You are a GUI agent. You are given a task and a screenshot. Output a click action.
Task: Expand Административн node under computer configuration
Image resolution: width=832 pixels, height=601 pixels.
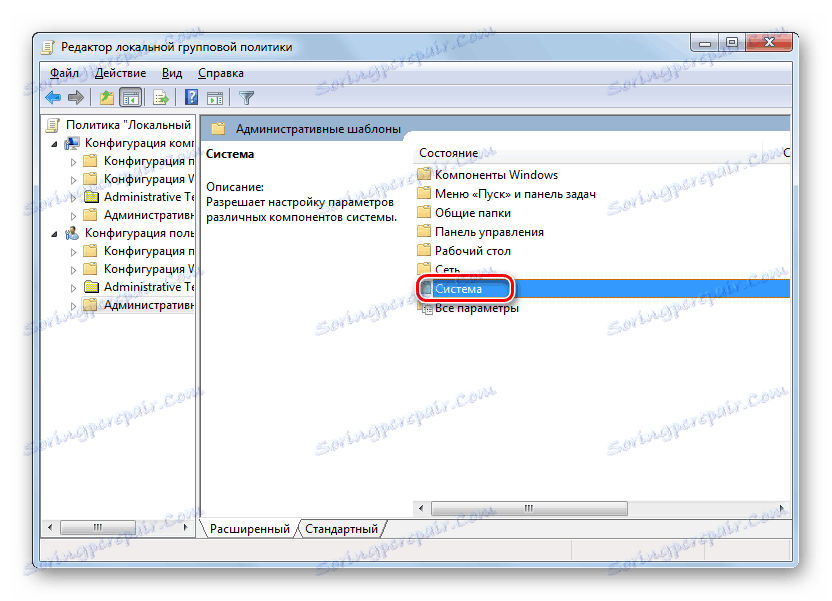tap(74, 216)
